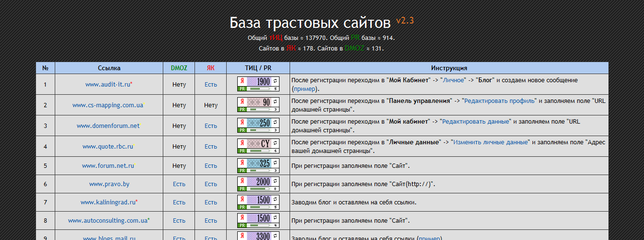Screen dimensions: 644x240
Task: Click 'Нету' in ЯК column for cs-mapping.com.ua
Action: point(211,105)
